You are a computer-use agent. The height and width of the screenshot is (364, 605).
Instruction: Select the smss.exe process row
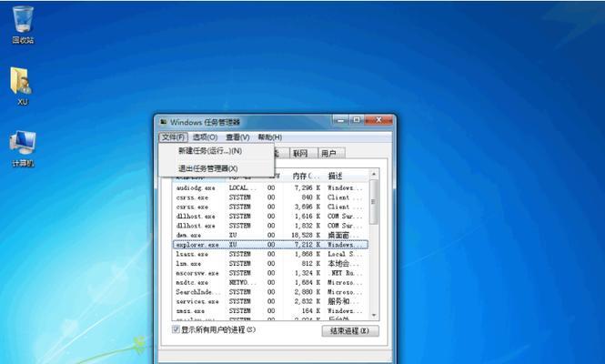tap(270, 310)
